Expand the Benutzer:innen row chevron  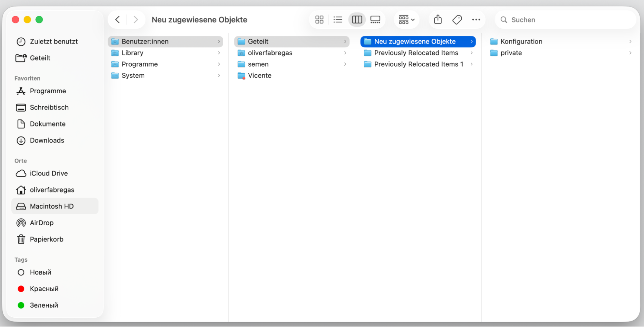click(x=219, y=42)
